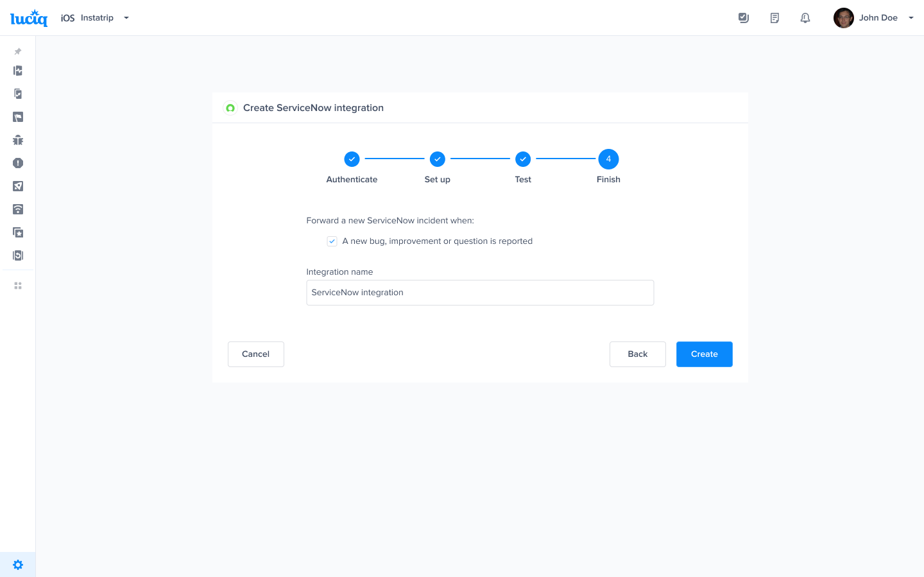Open session replay from the sidebar
Image resolution: width=924 pixels, height=577 pixels.
coord(17,255)
